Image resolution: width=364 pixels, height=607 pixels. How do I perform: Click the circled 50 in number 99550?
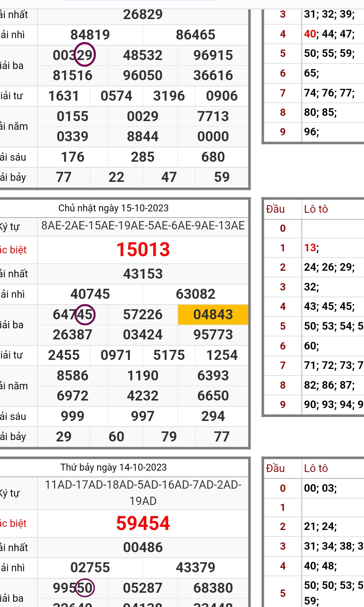tap(85, 588)
